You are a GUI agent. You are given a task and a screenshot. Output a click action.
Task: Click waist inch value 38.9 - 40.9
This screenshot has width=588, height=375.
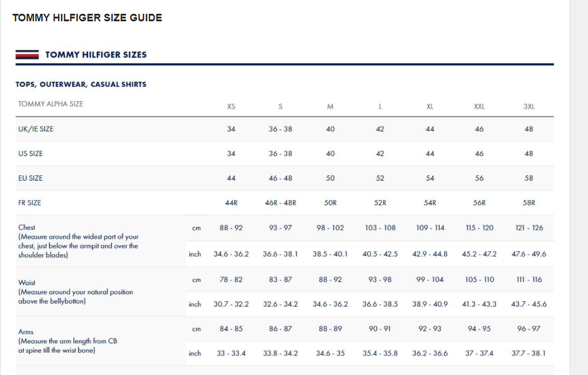pos(430,304)
